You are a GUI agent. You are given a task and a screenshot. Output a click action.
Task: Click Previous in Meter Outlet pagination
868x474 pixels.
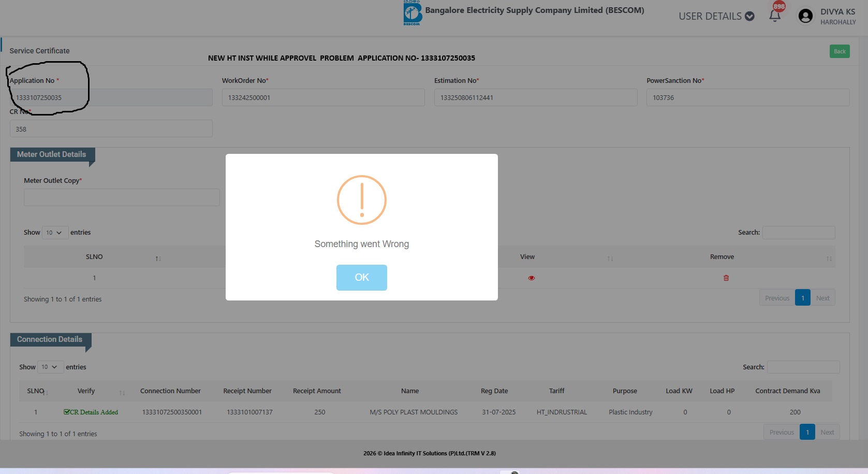click(x=777, y=298)
